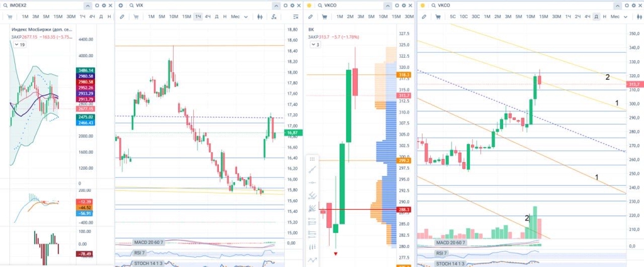
Task: Select the trend line drawing tool
Action: click(313, 170)
